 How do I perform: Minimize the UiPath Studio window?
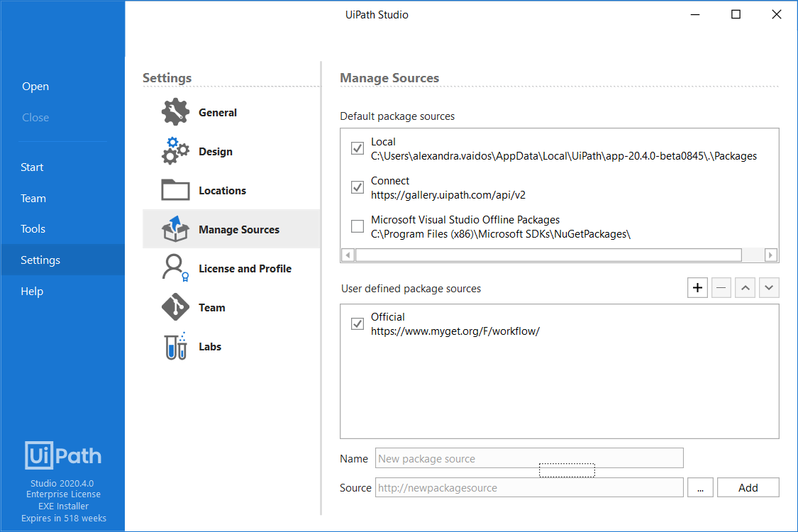[694, 14]
